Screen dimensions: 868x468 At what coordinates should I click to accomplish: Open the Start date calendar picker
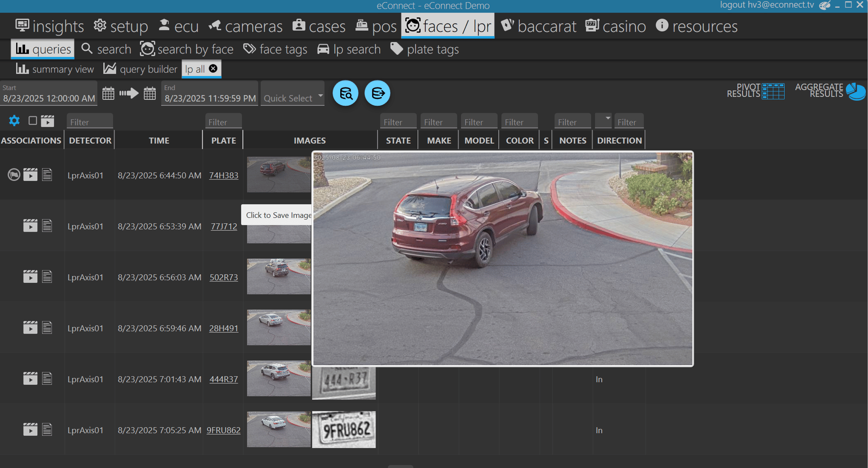pos(108,93)
